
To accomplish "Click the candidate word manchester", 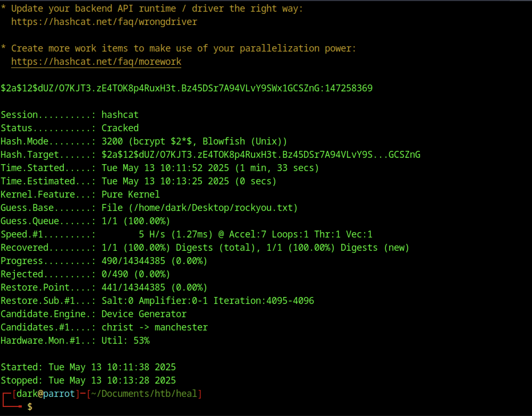I will (181, 327).
